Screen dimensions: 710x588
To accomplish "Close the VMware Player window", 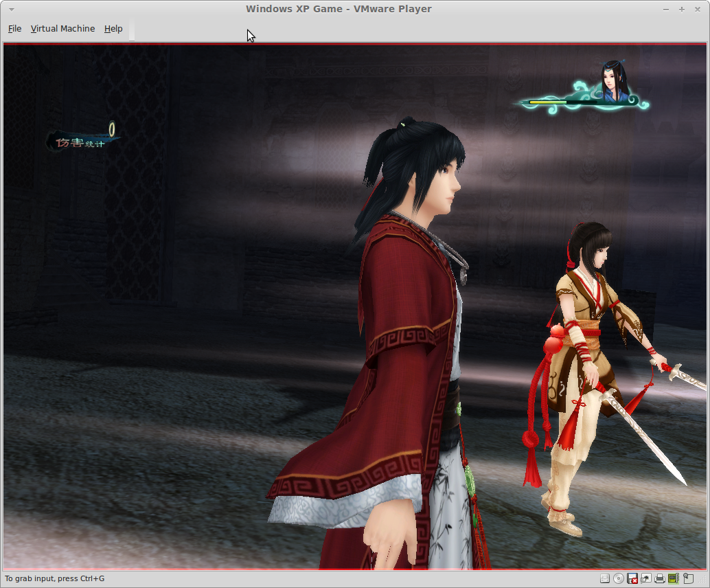I will 698,9.
